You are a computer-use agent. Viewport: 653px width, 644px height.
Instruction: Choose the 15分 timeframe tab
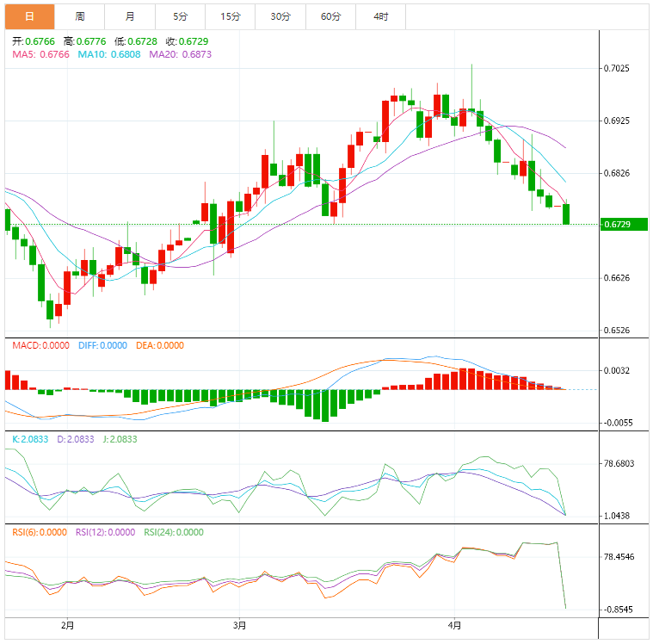[x=230, y=16]
